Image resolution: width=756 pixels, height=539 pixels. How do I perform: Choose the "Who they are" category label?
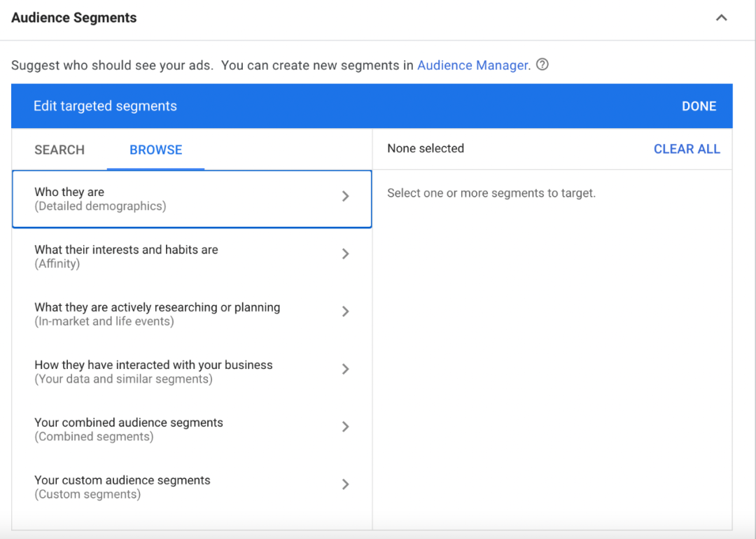pyautogui.click(x=69, y=192)
